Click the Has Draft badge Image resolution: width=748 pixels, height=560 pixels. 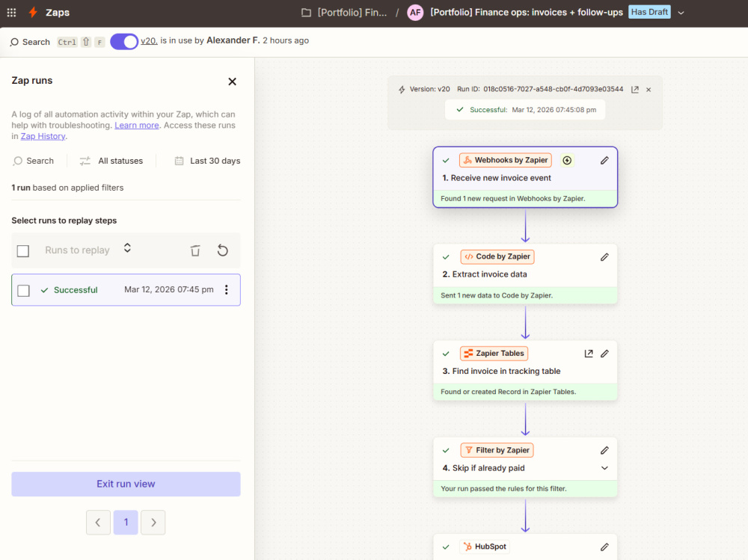click(x=649, y=12)
